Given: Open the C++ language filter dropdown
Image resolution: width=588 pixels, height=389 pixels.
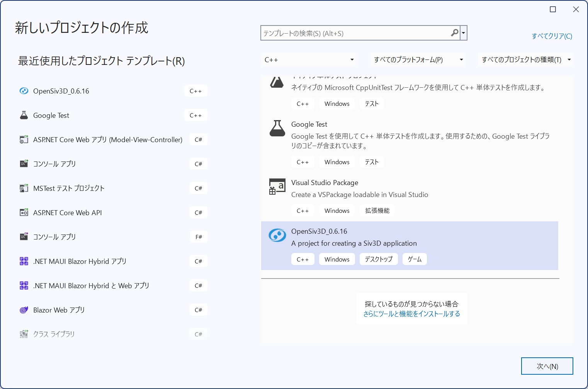Looking at the screenshot, I should [309, 60].
